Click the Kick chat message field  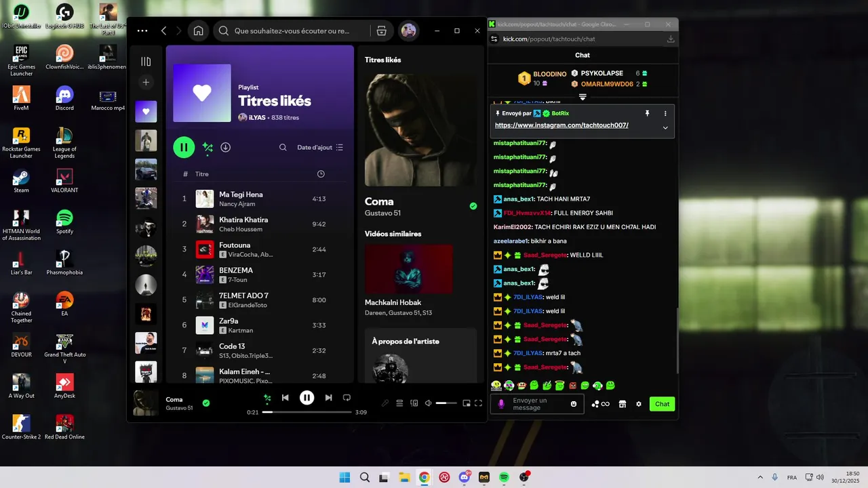(538, 404)
